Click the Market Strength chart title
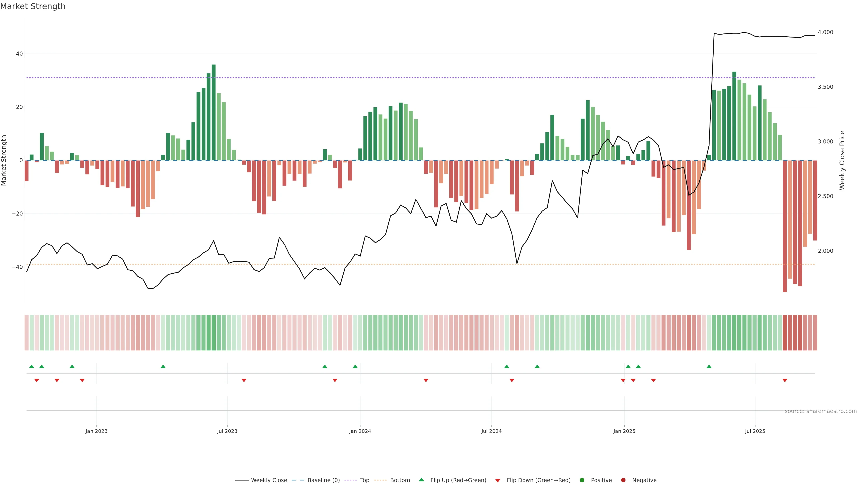The image size is (868, 488). pyautogui.click(x=33, y=6)
